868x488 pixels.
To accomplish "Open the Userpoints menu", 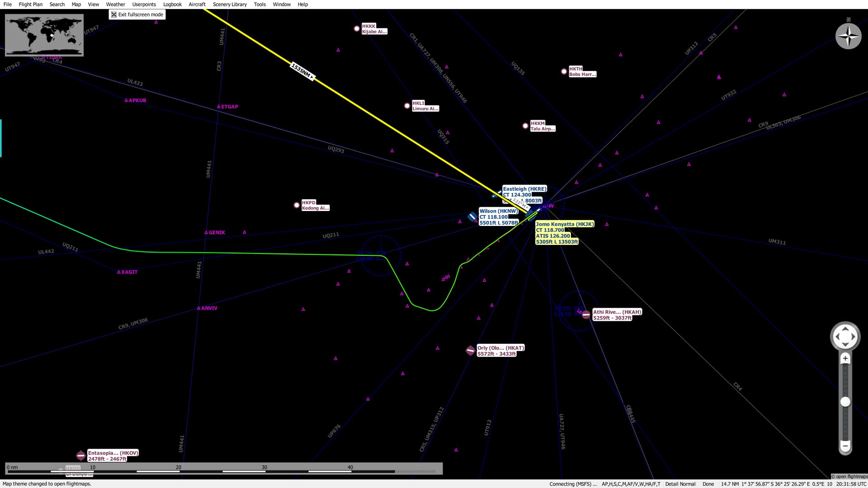I will [144, 5].
